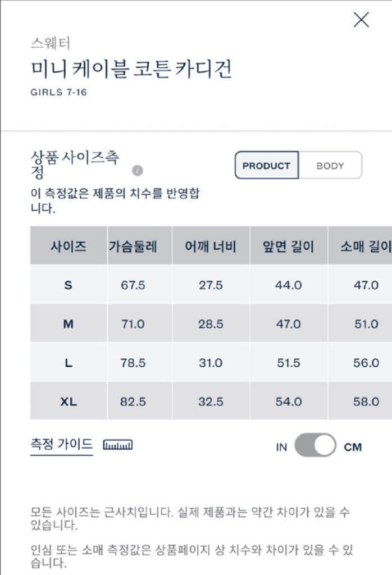This screenshot has height=575, width=392.
Task: Select the XL size row
Action: click(67, 401)
